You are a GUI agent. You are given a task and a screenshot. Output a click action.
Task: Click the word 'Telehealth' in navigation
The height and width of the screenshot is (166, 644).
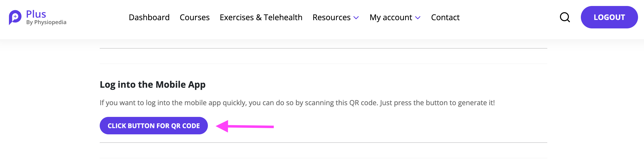point(283,17)
